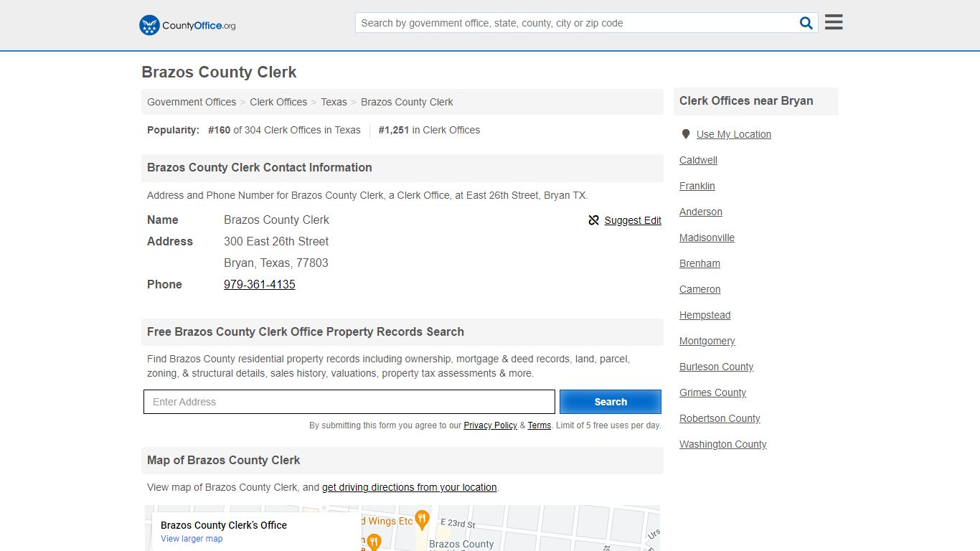This screenshot has height=551, width=980.
Task: Open Robertson County link
Action: coord(720,418)
